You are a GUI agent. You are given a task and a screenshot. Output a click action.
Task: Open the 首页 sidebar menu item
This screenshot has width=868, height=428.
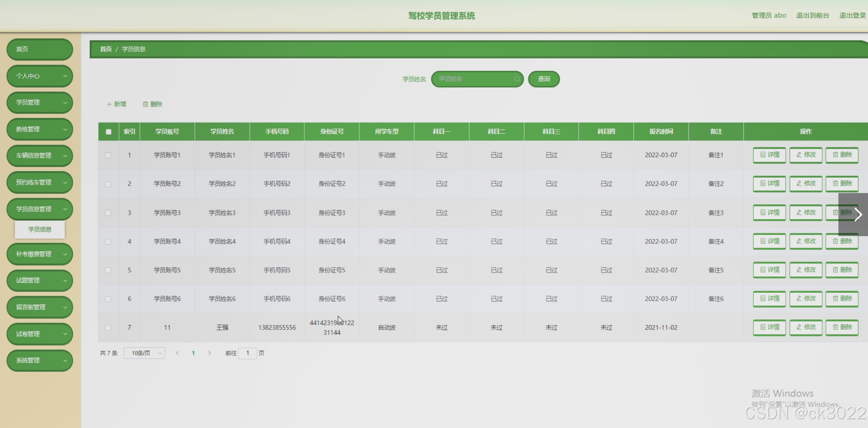pos(40,49)
